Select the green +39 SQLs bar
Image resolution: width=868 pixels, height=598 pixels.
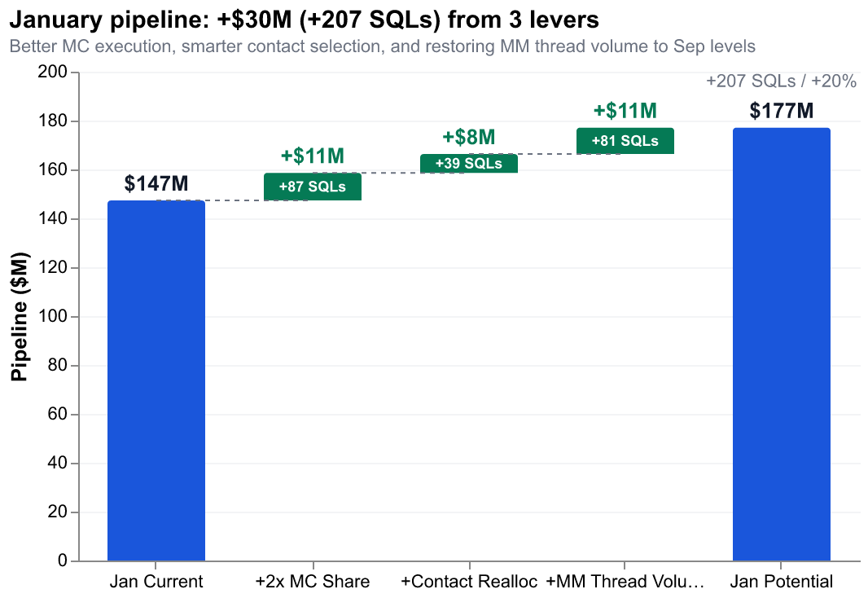469,164
